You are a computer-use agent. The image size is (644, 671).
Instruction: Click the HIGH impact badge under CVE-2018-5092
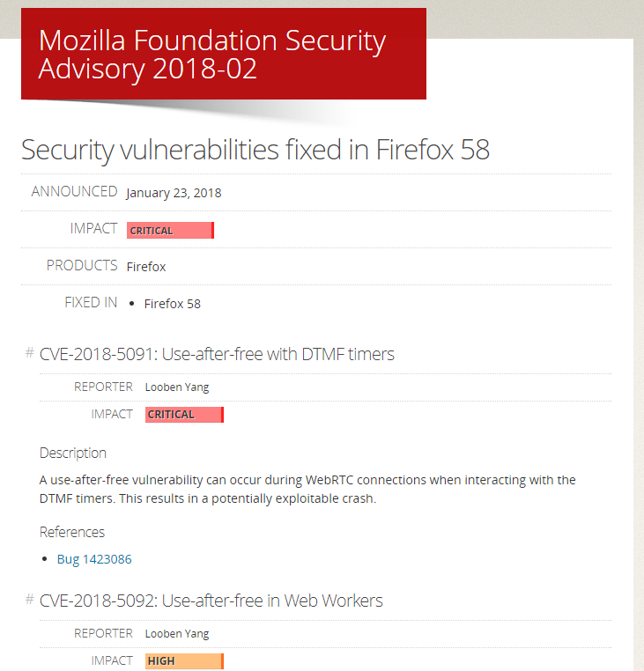tap(184, 661)
